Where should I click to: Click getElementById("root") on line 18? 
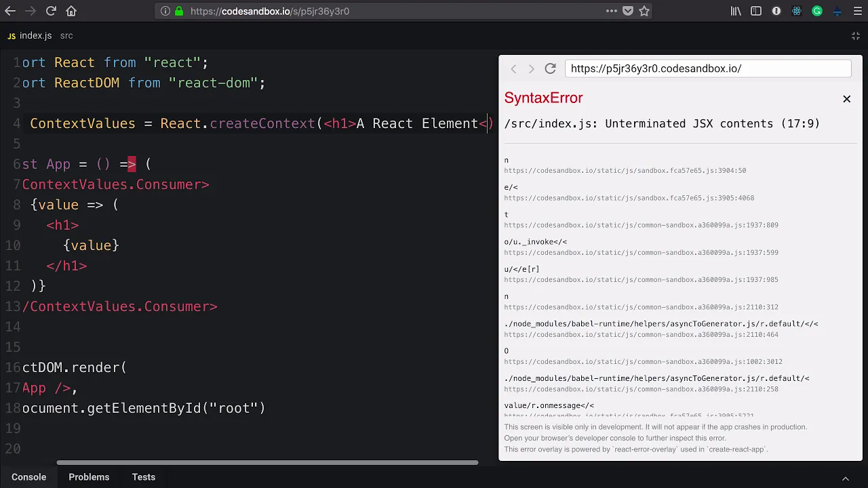[176, 408]
